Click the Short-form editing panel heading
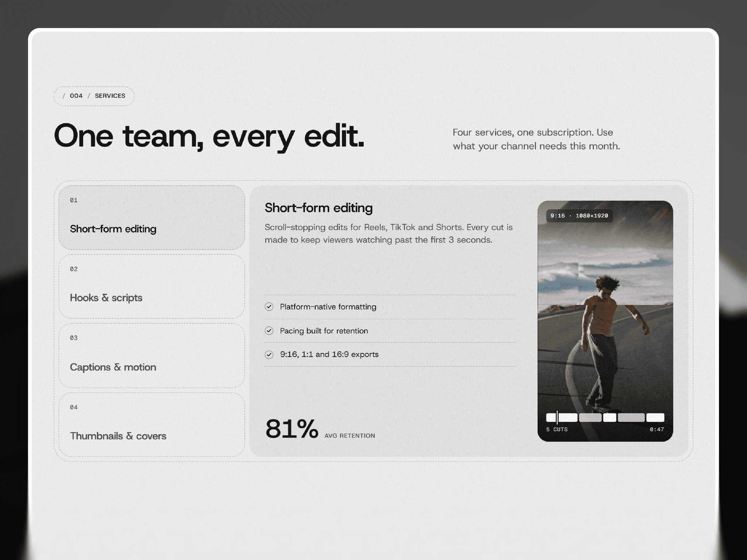 pyautogui.click(x=318, y=208)
